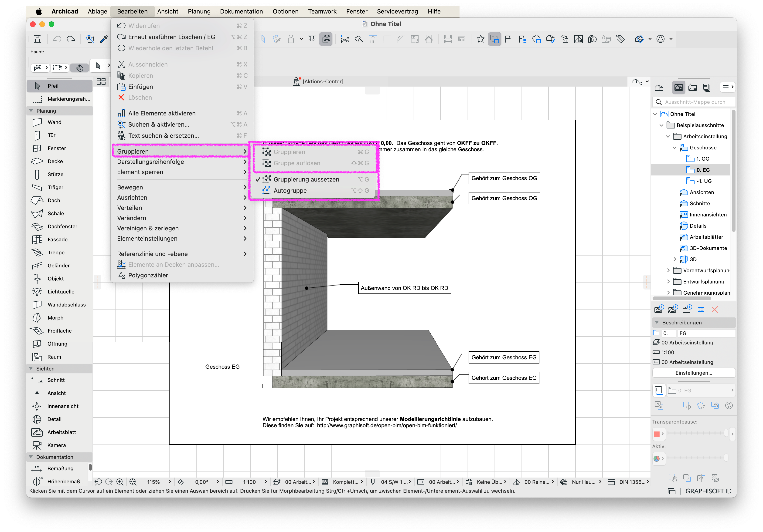The height and width of the screenshot is (532, 763).
Task: Toggle the arrow selection mode button
Action: tap(98, 66)
